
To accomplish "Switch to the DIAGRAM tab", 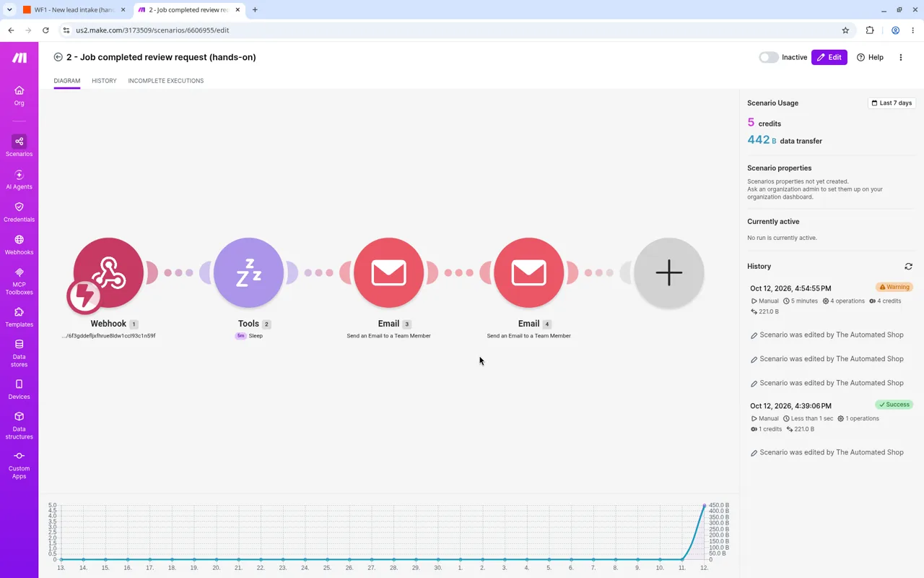I will coord(66,81).
